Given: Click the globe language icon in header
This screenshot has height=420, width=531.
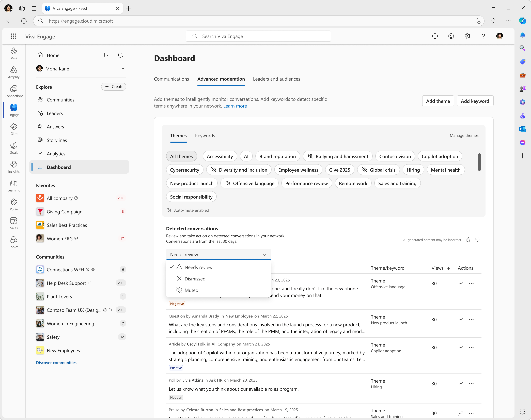Looking at the screenshot, I should 435,36.
